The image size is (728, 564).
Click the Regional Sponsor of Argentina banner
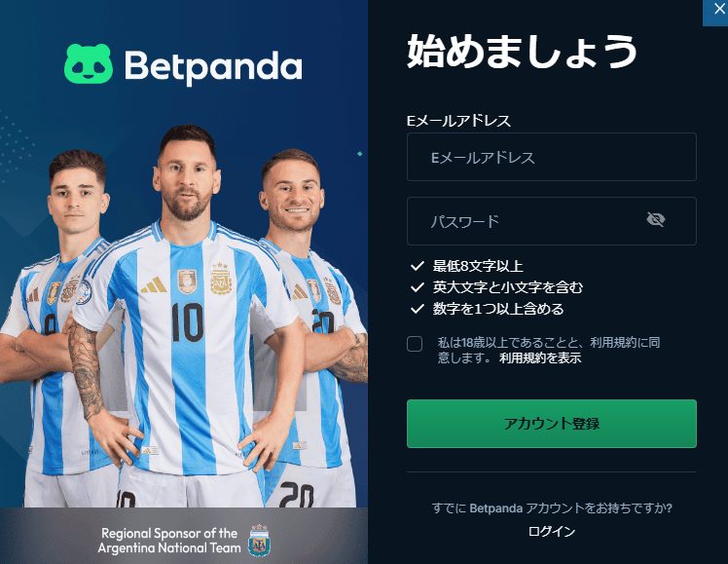(x=184, y=536)
